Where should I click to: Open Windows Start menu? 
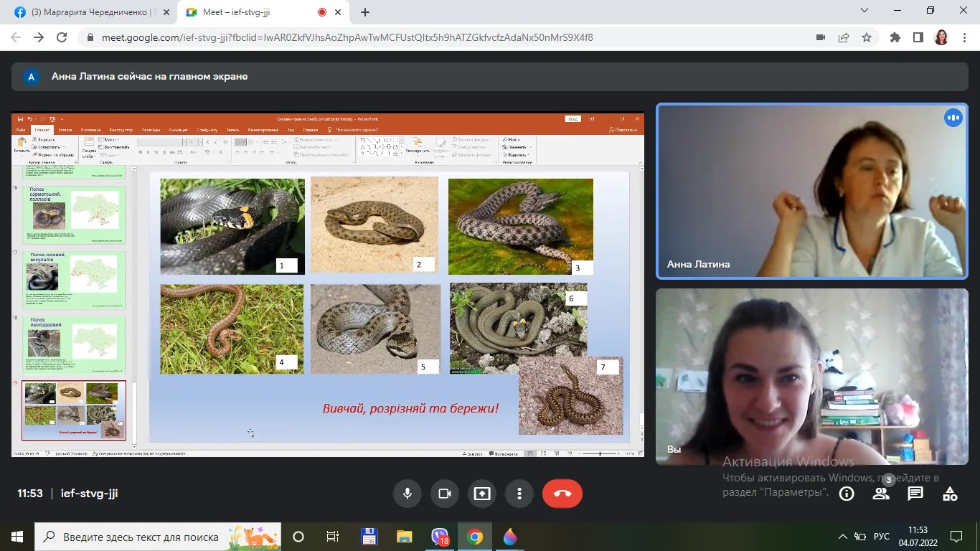click(x=17, y=537)
